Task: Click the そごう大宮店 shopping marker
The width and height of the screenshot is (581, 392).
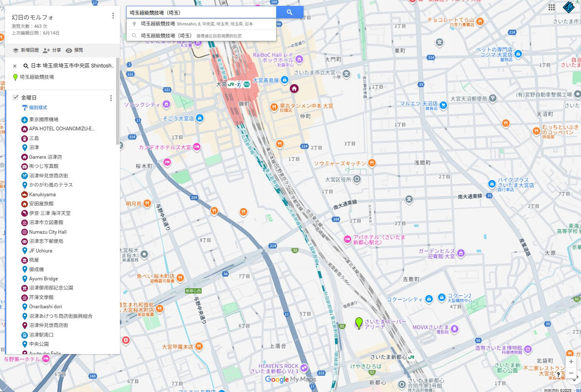Action: (199, 118)
